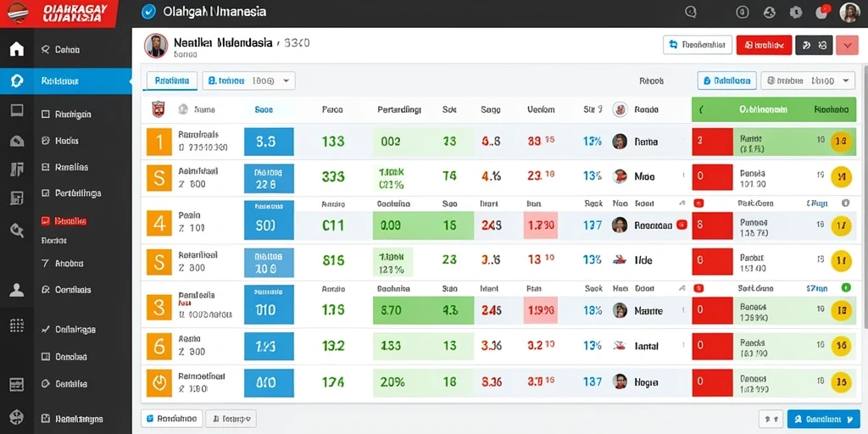The height and width of the screenshot is (434, 868).
Task: Toggle the red badge next to Reoctoan
Action: (x=682, y=225)
